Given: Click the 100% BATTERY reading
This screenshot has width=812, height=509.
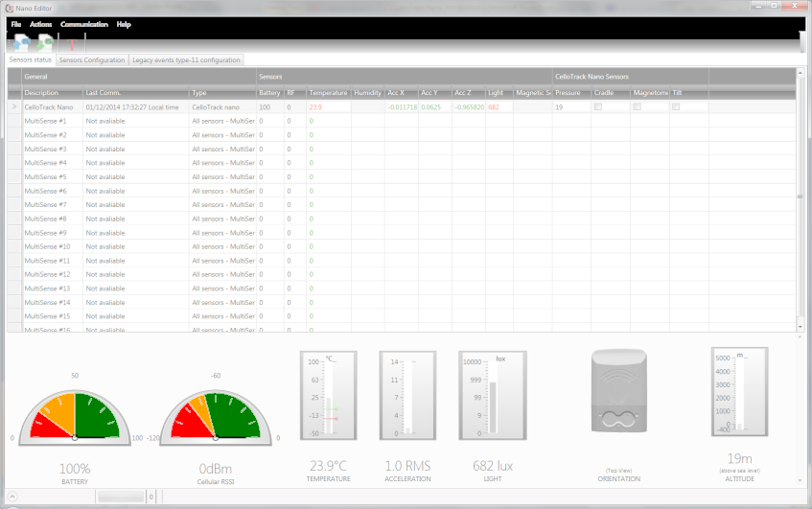Looking at the screenshot, I should click(75, 474).
